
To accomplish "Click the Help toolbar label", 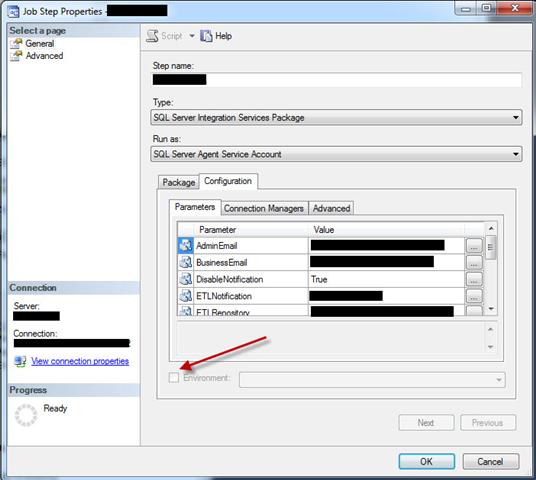I will pos(223,36).
